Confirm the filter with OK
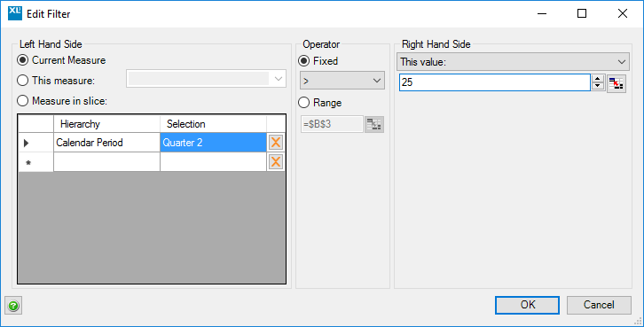This screenshot has width=644, height=327. tap(528, 305)
